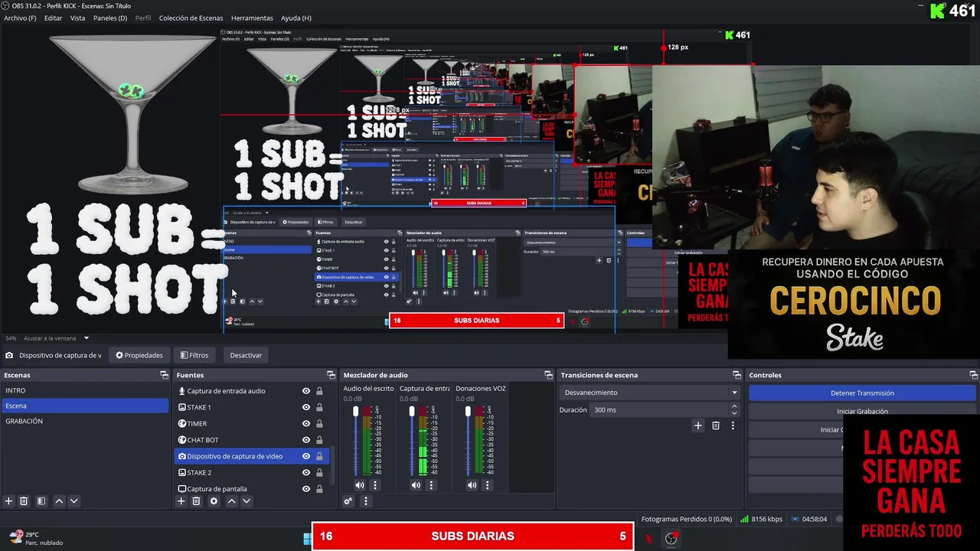Image resolution: width=980 pixels, height=551 pixels.
Task: Open the Desvanecimiento transition dropdown
Action: click(649, 393)
